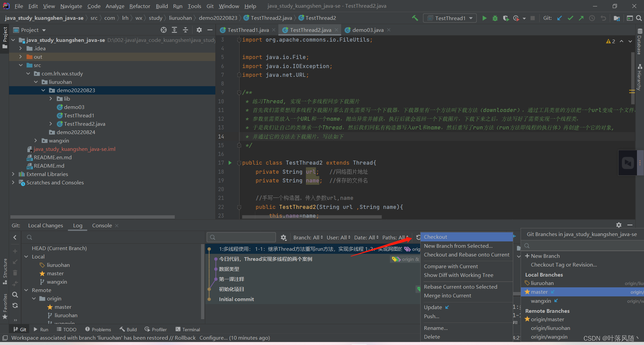Run with Coverage shield icon
Screen dimensions: 644x345
[x=506, y=18]
